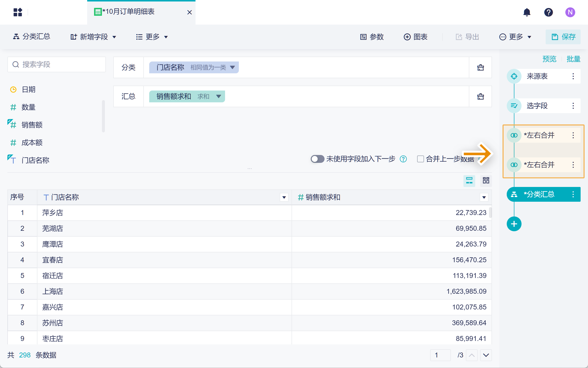Viewport: 588px width, 368px height.
Task: Clear fields icon in 分类 row
Action: coord(480,67)
